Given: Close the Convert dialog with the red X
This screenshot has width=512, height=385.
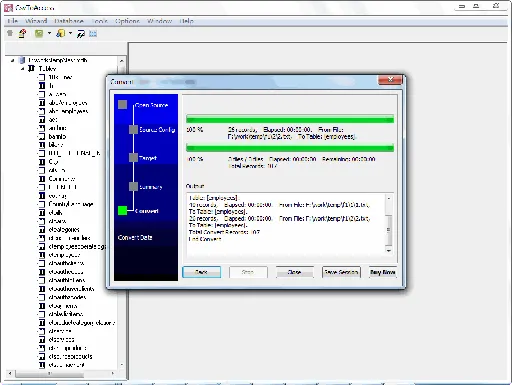Looking at the screenshot, I should [x=390, y=80].
